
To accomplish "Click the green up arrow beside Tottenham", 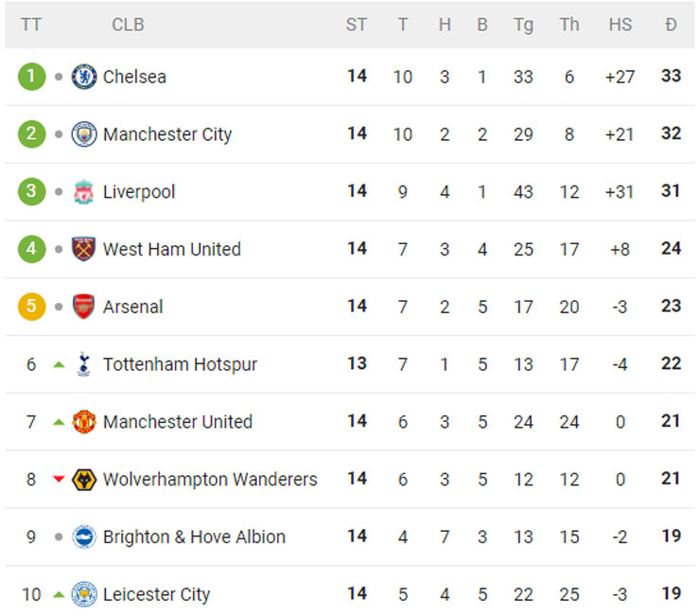I will [59, 365].
